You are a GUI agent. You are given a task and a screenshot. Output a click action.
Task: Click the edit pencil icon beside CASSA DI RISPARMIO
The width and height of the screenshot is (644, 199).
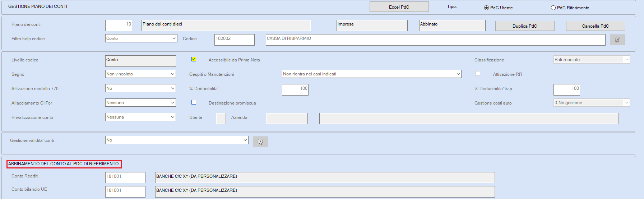pos(617,40)
